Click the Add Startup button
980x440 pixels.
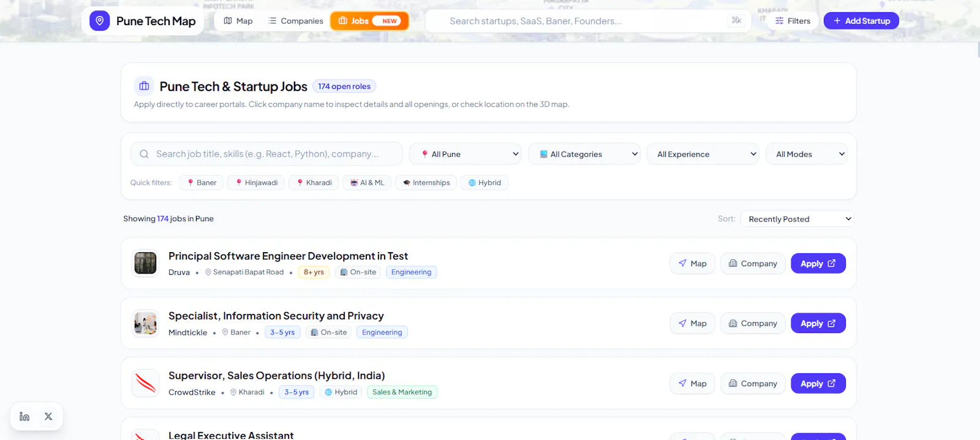pos(861,21)
